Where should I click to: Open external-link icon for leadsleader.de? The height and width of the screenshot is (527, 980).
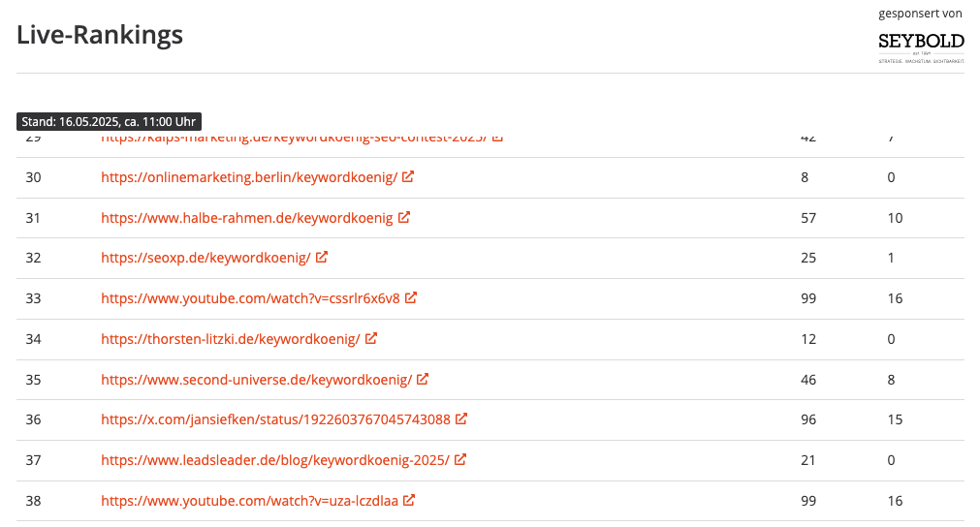460,459
